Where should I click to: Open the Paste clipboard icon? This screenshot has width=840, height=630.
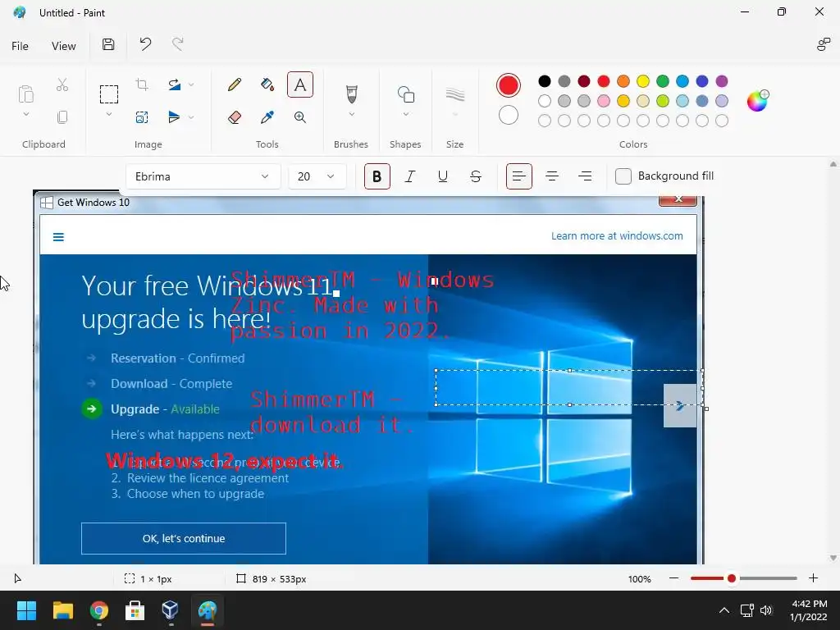[25, 94]
